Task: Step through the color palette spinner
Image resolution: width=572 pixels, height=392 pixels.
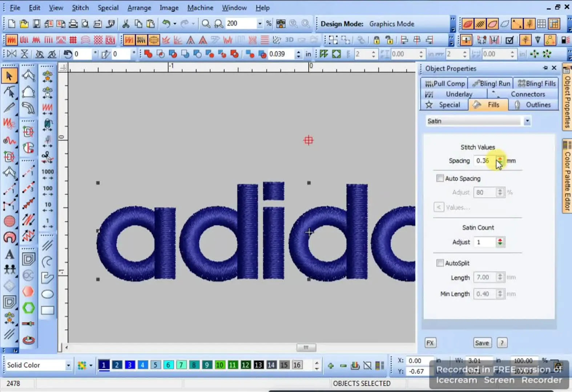Action: (317, 365)
